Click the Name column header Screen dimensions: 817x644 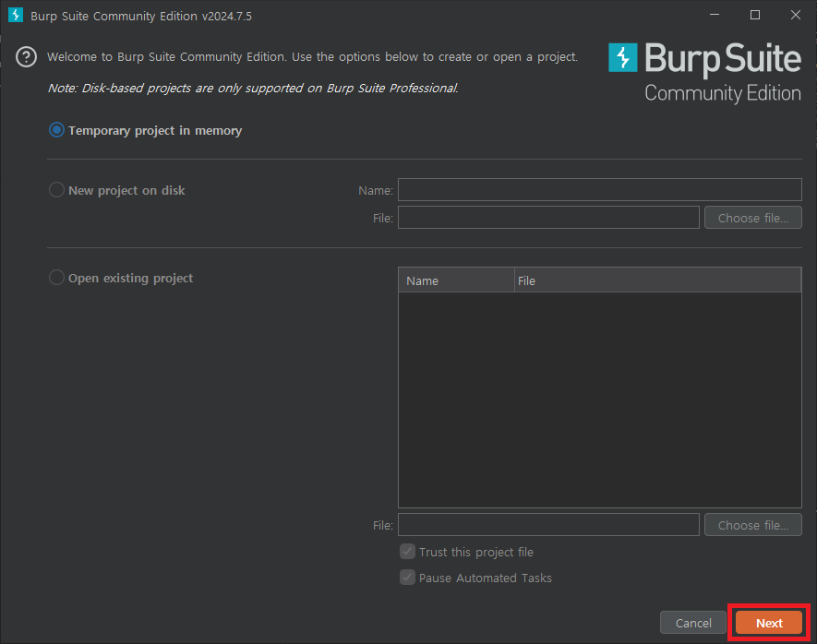(x=456, y=280)
